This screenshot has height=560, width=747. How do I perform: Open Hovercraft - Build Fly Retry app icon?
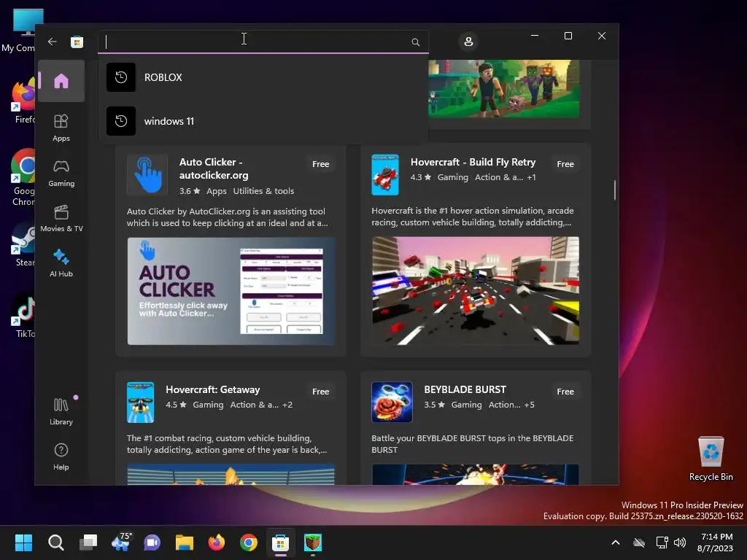[385, 175]
